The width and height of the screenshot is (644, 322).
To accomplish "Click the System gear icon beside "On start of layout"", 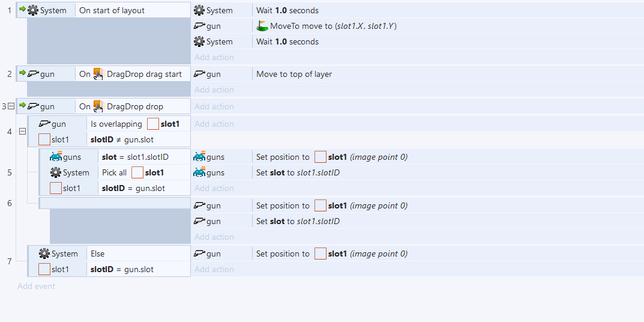I will point(34,10).
